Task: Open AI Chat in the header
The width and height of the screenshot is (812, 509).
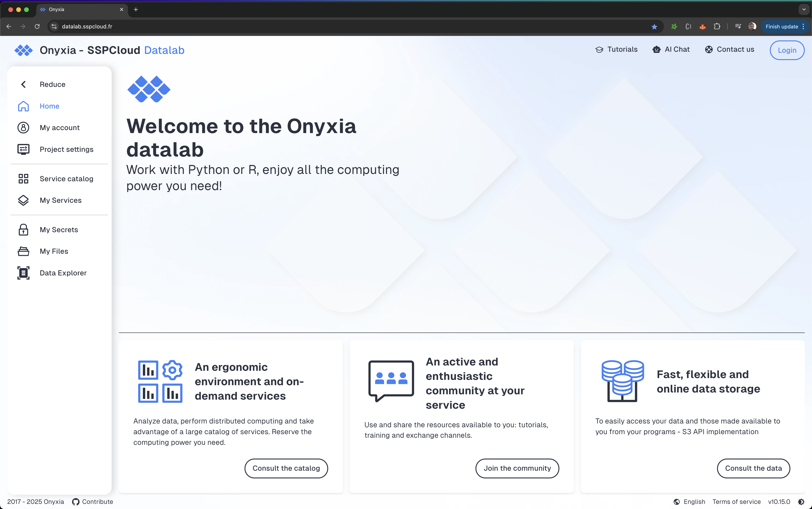Action: coord(671,50)
